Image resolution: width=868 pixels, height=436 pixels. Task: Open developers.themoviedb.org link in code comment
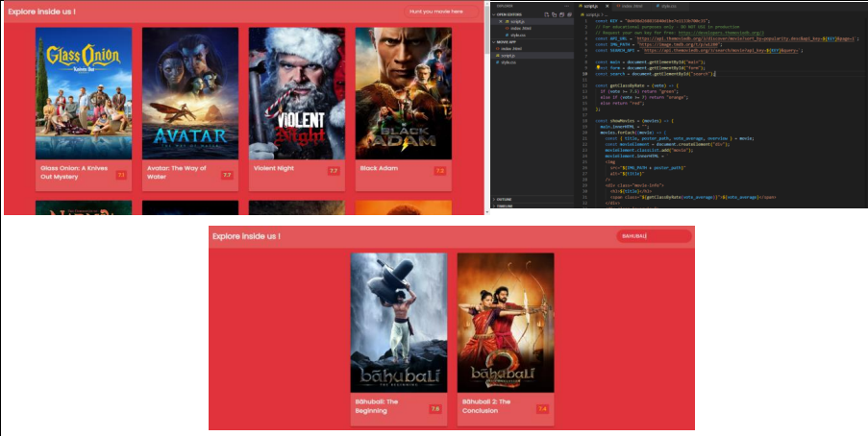coord(721,33)
